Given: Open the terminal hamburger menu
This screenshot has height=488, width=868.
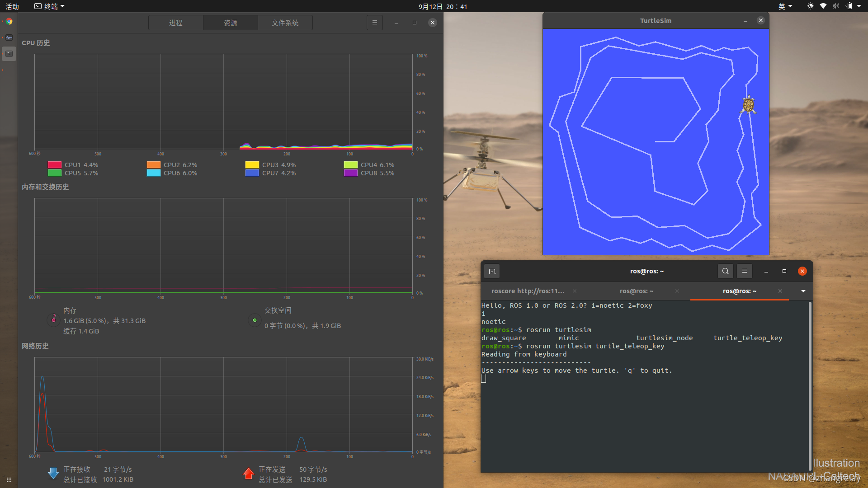Looking at the screenshot, I should click(x=744, y=271).
